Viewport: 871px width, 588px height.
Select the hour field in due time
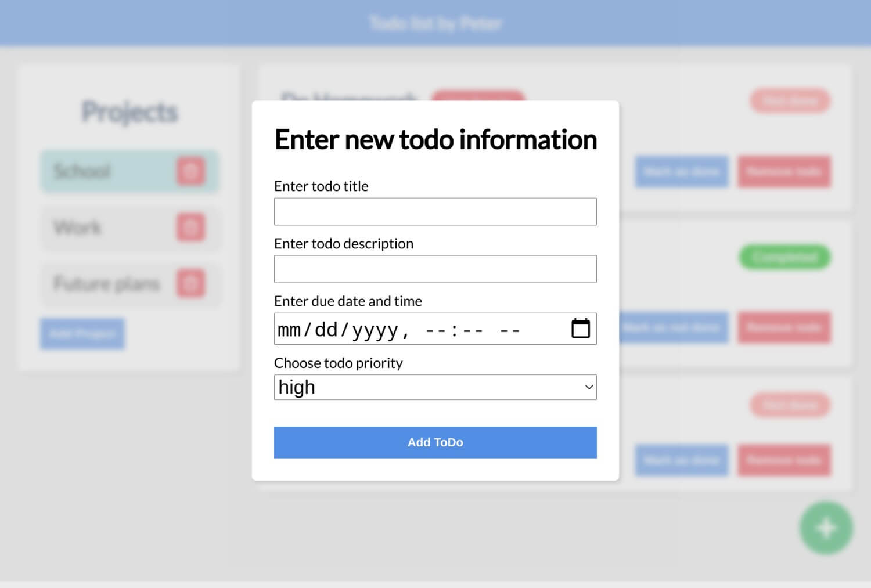tap(435, 330)
